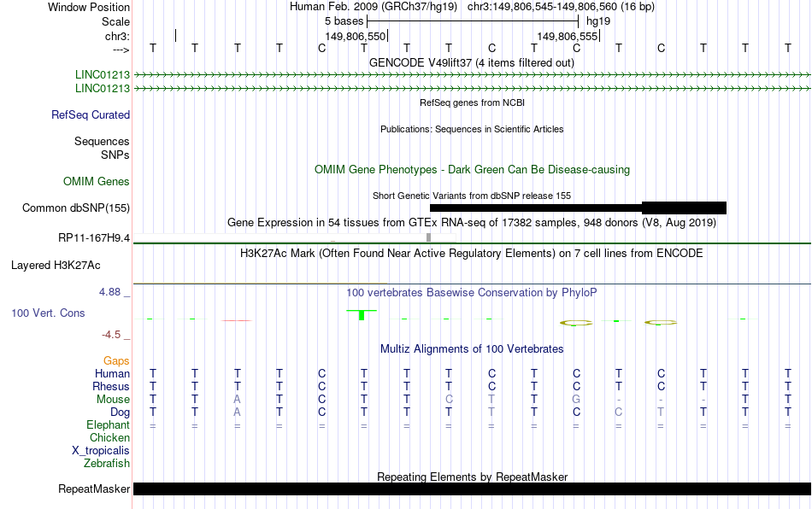Viewport: 812px width, 509px height.
Task: Click the tall green PhyloP conservation bar
Action: coord(362,315)
